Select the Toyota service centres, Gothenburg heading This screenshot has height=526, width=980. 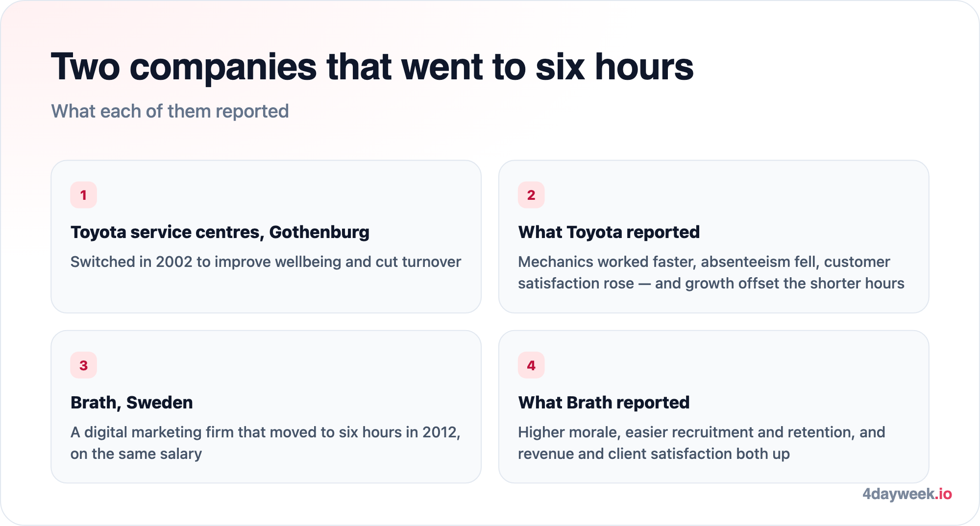(x=220, y=232)
